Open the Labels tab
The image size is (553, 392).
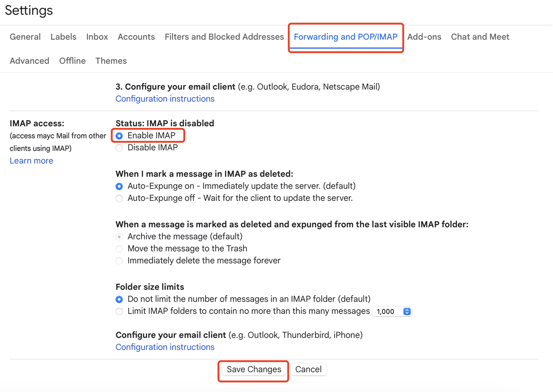(x=63, y=37)
